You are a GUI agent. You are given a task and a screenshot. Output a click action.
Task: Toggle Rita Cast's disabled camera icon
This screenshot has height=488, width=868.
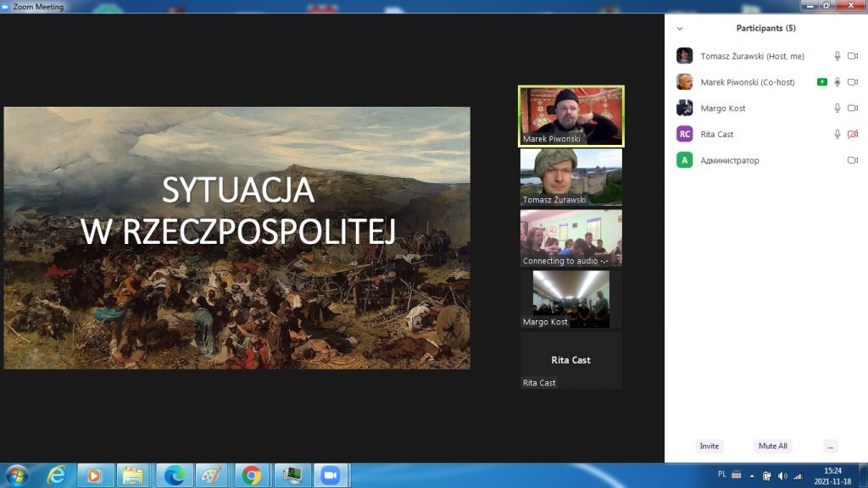click(x=853, y=134)
